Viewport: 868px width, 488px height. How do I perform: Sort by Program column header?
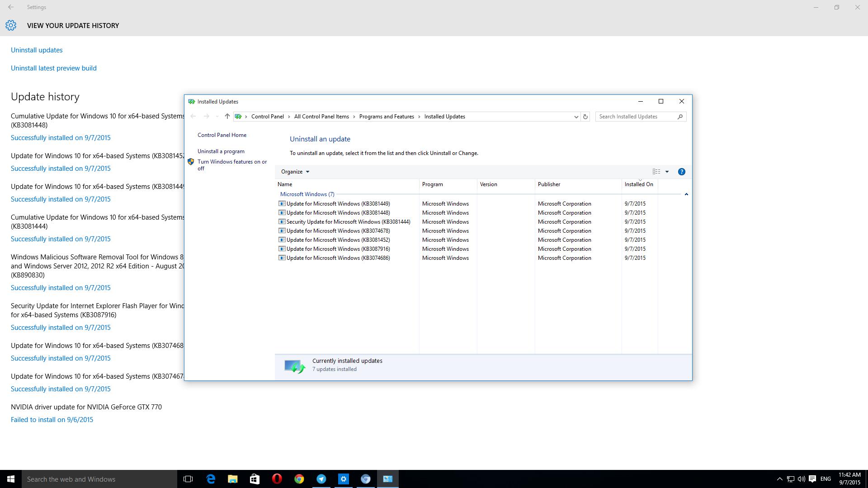click(448, 184)
